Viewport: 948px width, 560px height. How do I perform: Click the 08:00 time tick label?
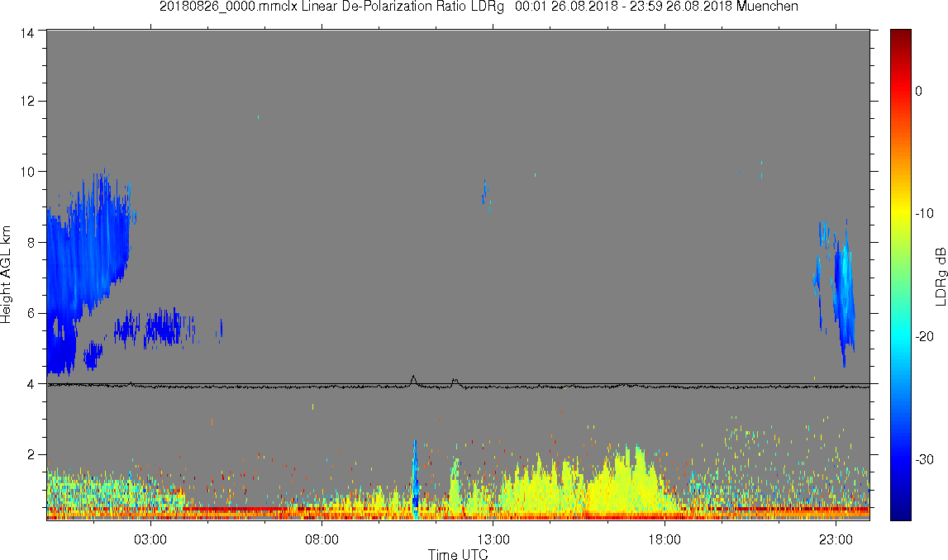(322, 539)
